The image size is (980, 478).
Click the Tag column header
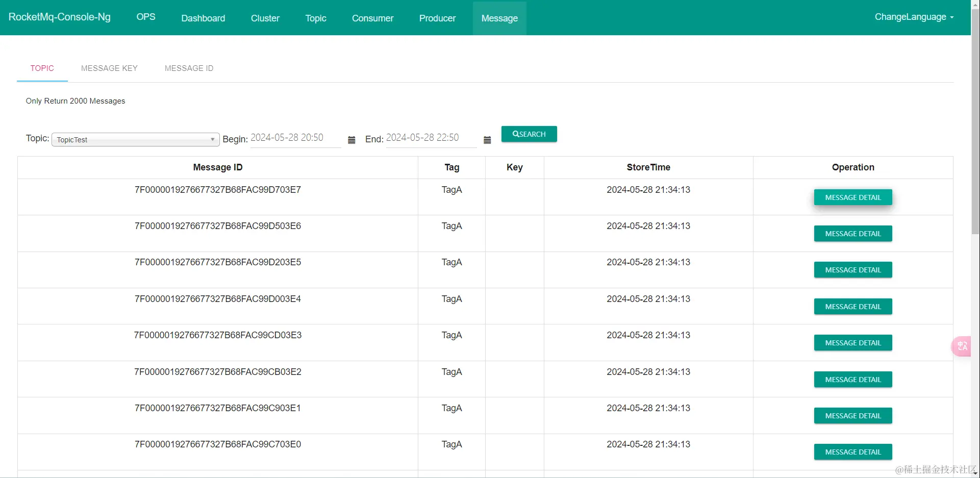452,167
